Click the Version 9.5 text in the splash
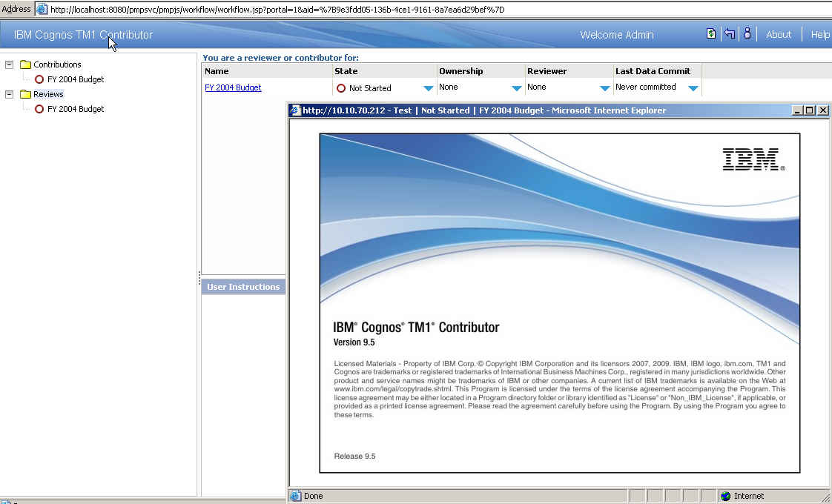Screen dimensions: 832x504 tap(354, 342)
